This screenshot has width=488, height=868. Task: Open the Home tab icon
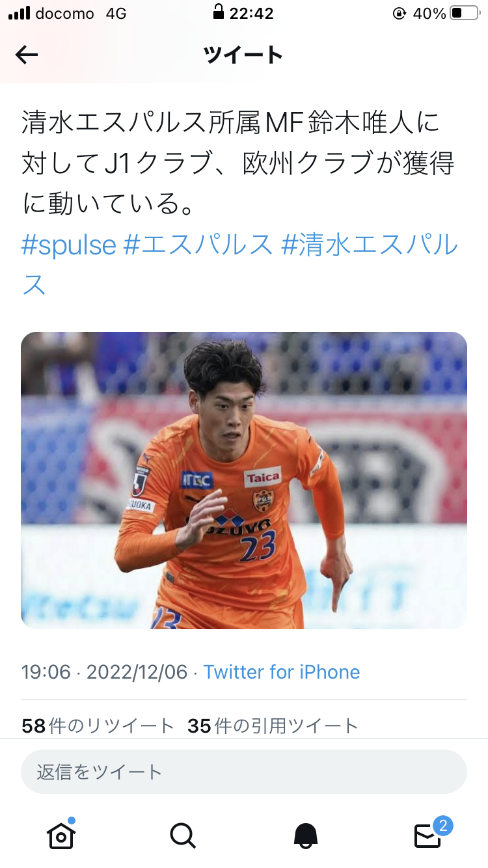coord(61,834)
